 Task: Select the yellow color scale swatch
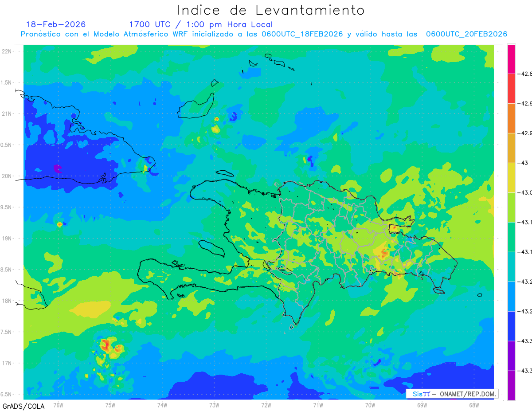click(511, 177)
